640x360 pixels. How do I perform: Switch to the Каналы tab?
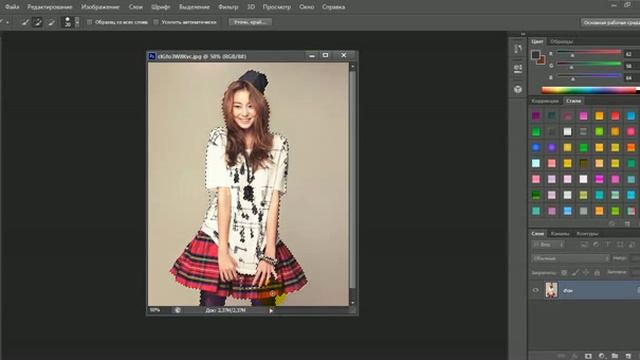tap(560, 233)
